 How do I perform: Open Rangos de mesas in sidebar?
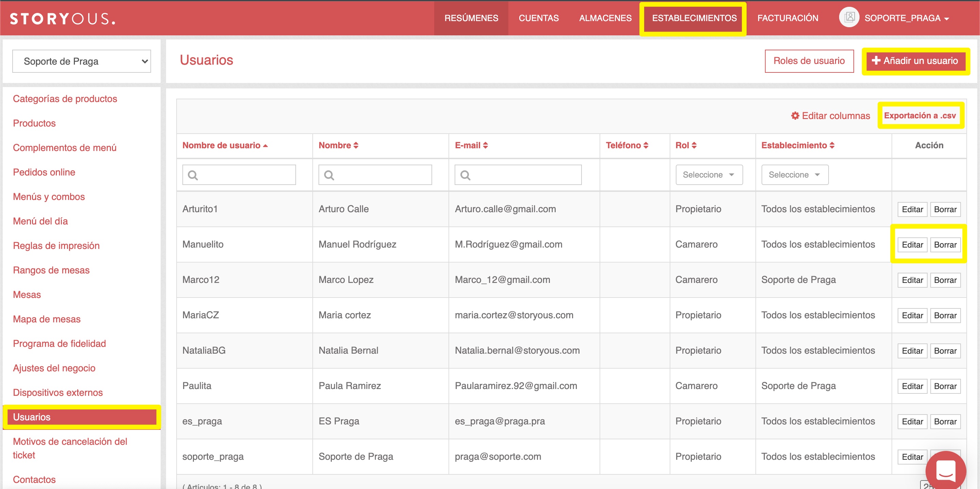pyautogui.click(x=51, y=270)
